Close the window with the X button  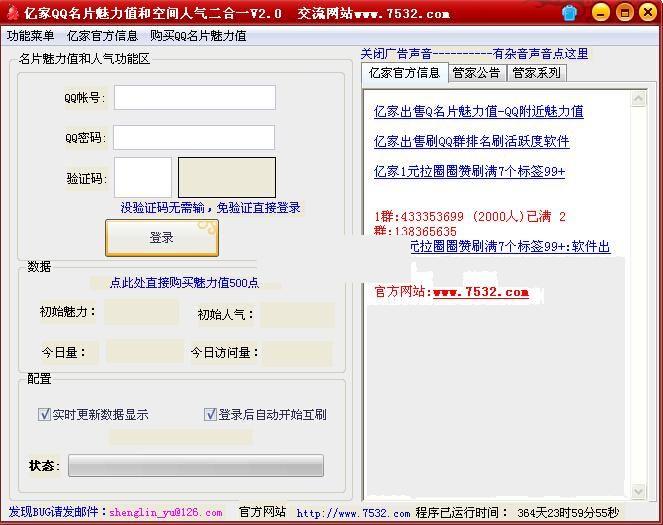click(648, 12)
